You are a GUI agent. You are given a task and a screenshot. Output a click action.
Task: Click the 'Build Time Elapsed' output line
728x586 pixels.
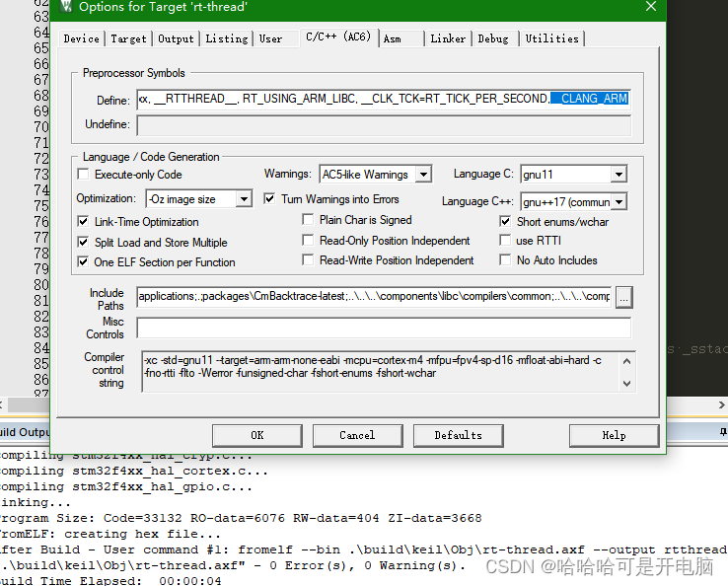[x=110, y=580]
